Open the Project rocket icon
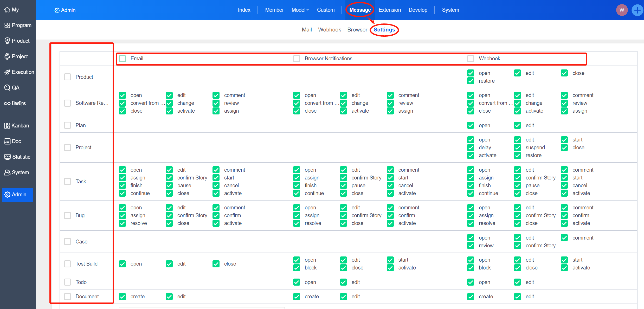The width and height of the screenshot is (644, 309). pos(7,56)
